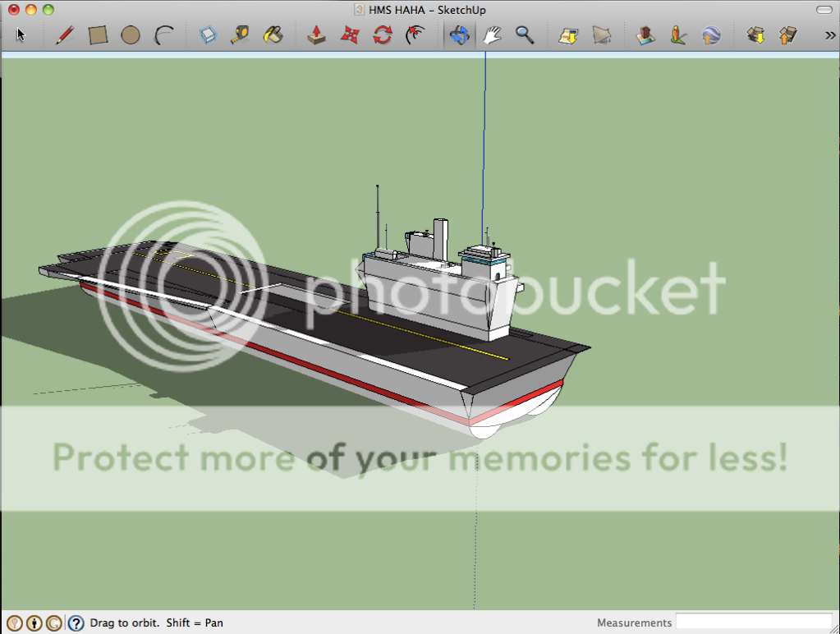840x634 pixels.
Task: Choose the Tape Measure tool
Action: coord(240,34)
